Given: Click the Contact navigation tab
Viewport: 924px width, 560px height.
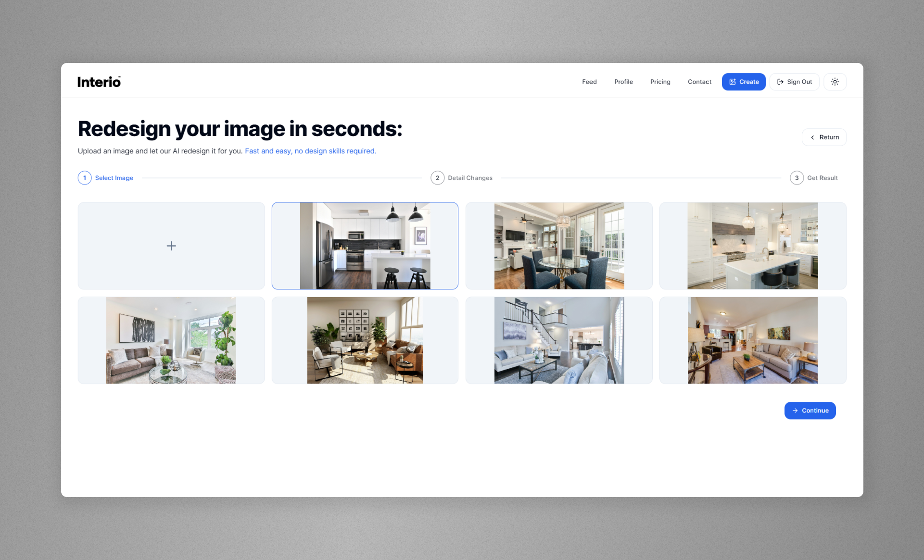Looking at the screenshot, I should pyautogui.click(x=699, y=81).
